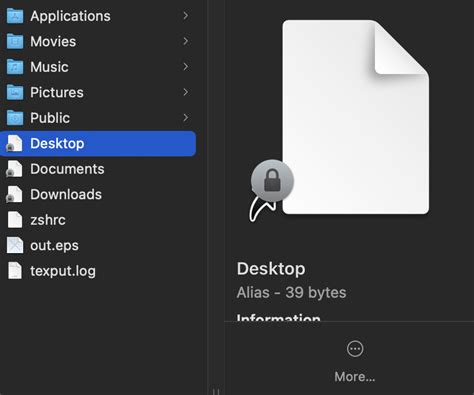Click the zshrc file icon
The width and height of the screenshot is (474, 395).
tap(15, 220)
